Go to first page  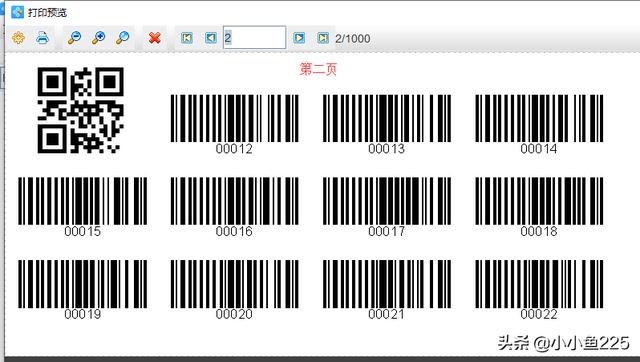coord(187,38)
